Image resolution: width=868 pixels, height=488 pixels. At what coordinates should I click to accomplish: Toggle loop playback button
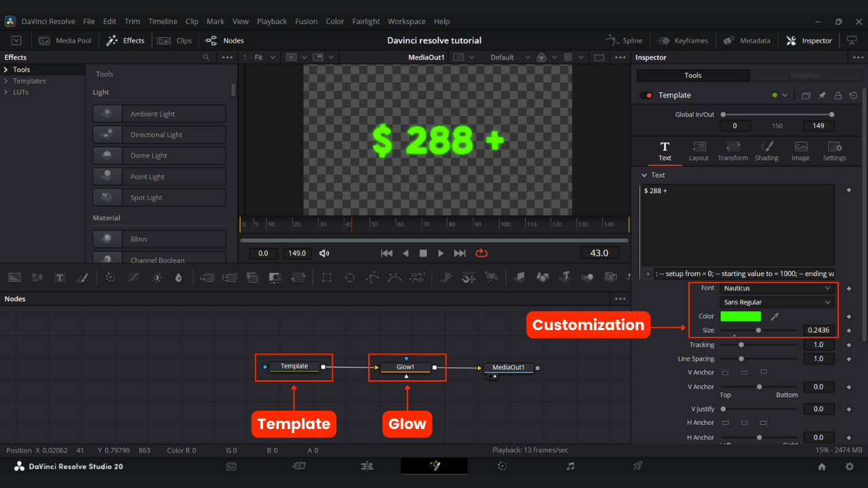tap(481, 253)
